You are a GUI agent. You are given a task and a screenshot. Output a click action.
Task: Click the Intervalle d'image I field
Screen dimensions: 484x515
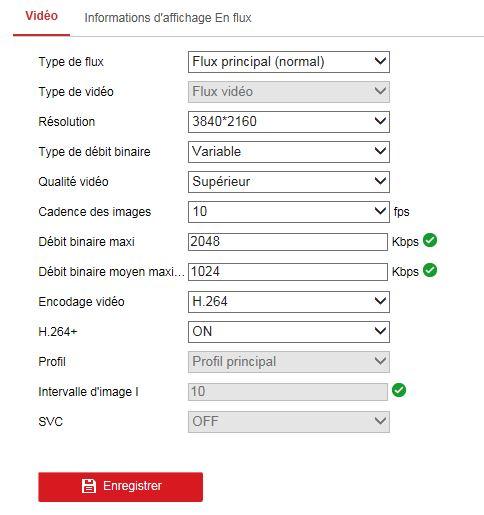click(x=288, y=392)
